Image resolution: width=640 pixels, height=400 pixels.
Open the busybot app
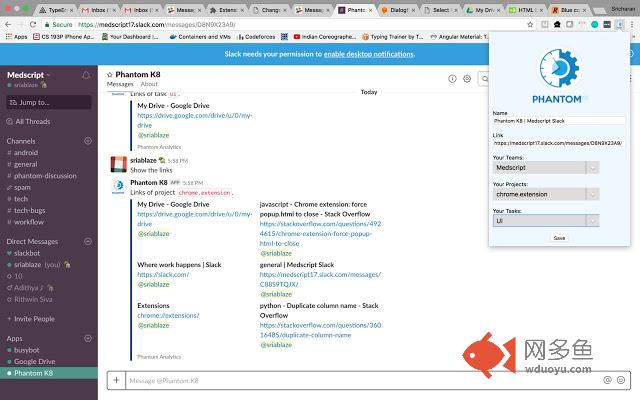[x=27, y=350]
